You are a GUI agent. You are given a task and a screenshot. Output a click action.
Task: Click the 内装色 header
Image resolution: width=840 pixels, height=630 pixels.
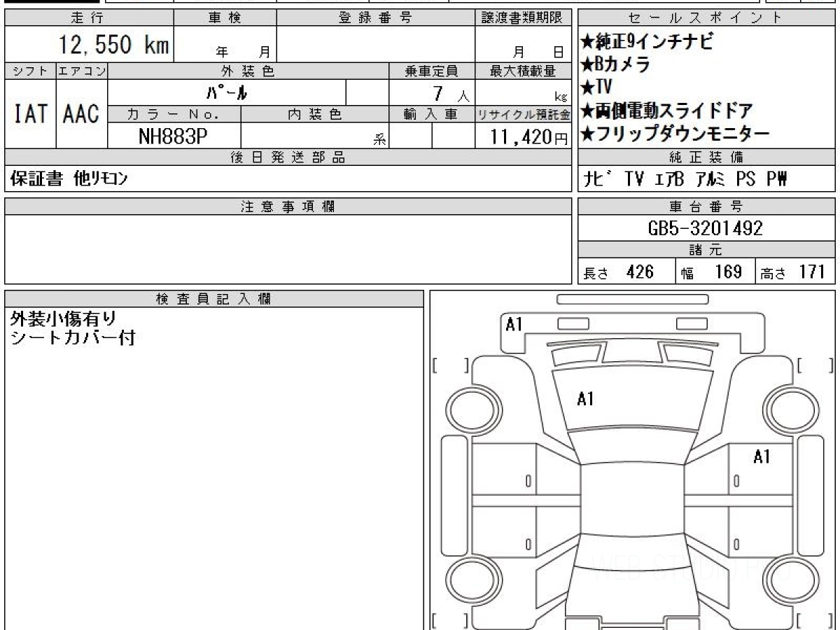click(x=315, y=113)
